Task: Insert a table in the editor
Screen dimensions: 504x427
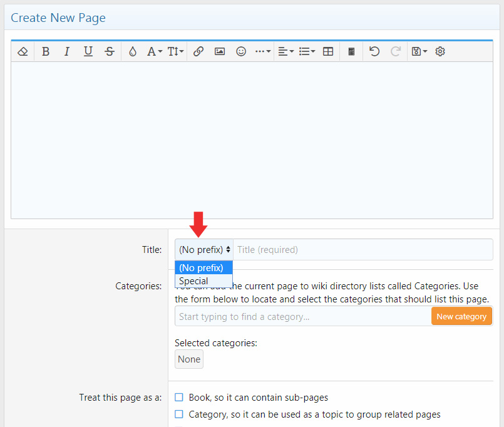Action: 328,51
